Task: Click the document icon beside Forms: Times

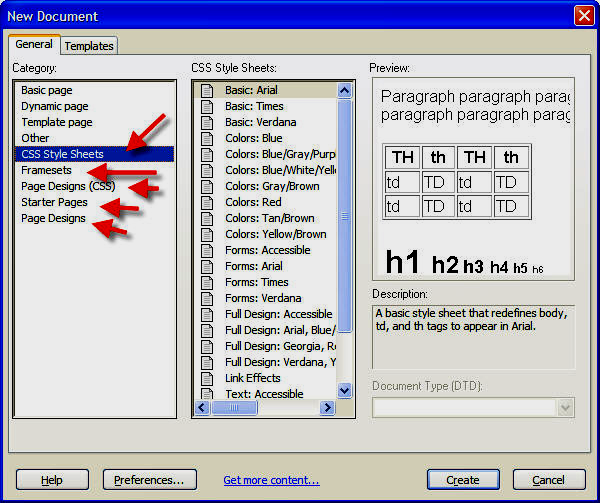Action: [207, 282]
